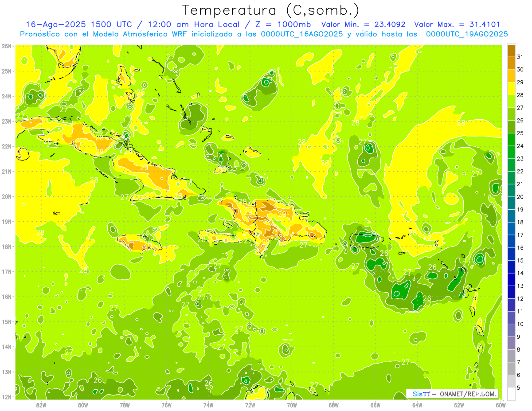
Task: Click the latitude label 12N
Action: click(x=6, y=397)
